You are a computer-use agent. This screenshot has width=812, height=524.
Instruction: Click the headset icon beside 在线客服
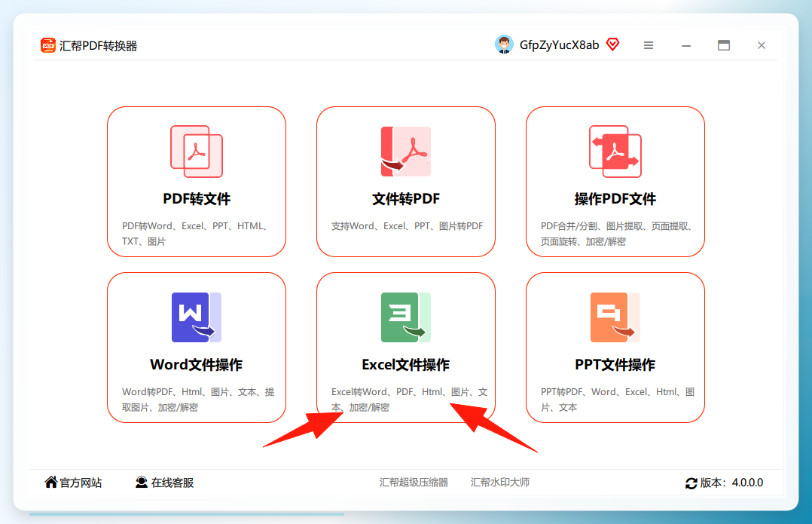tap(142, 482)
